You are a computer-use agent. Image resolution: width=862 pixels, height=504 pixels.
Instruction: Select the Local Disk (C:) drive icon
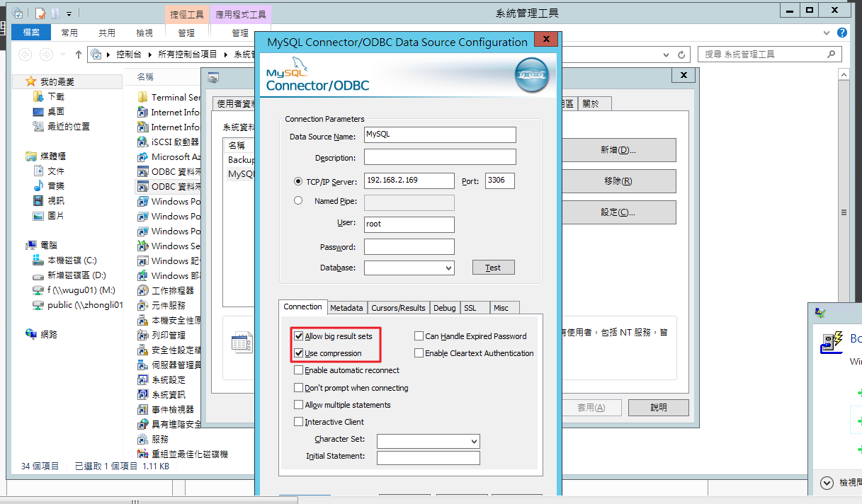click(x=38, y=260)
